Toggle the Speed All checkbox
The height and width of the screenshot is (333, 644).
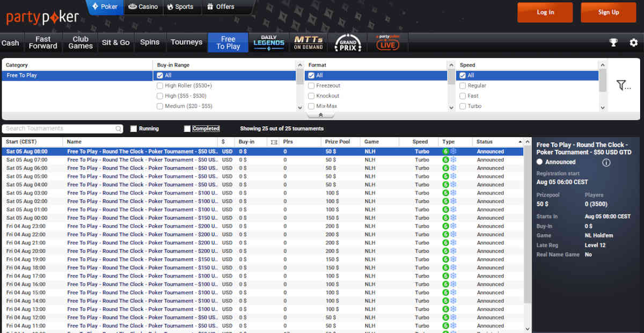click(x=463, y=75)
